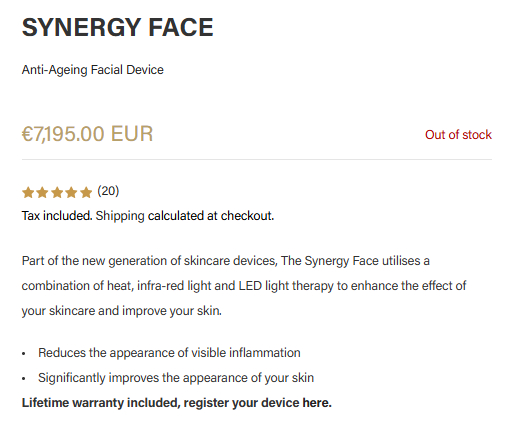
Task: Click 'calculated at checkout' text
Action: tap(211, 216)
